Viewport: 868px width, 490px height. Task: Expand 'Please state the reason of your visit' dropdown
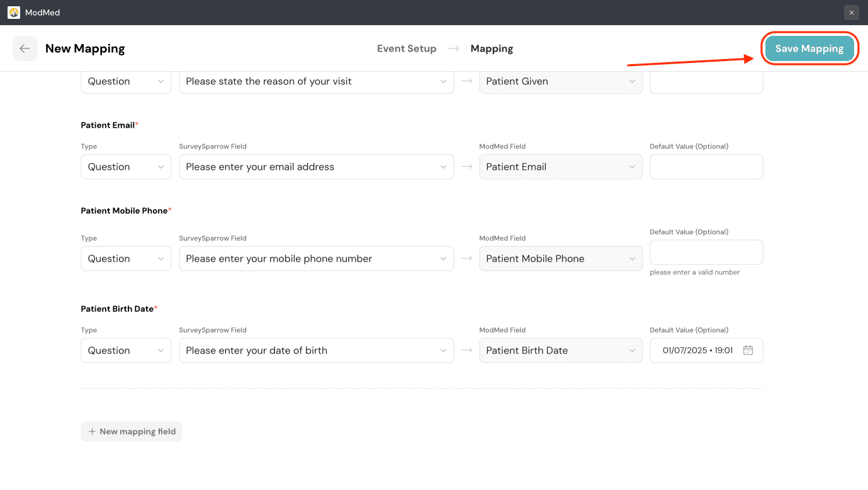316,81
